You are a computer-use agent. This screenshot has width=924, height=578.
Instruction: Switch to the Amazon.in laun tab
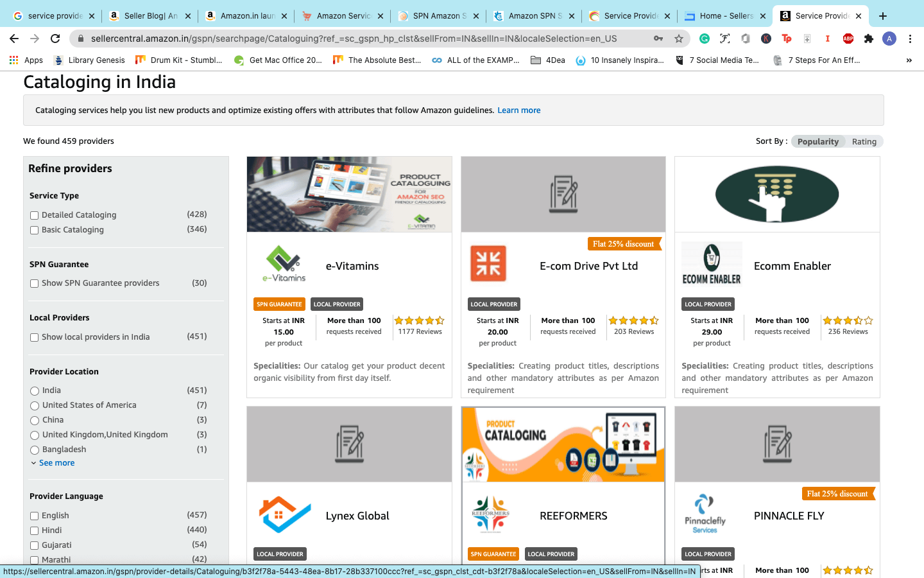[245, 16]
